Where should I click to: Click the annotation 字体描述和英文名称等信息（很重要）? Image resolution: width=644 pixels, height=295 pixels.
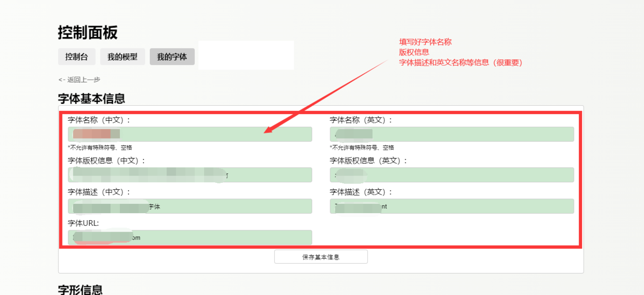pyautogui.click(x=460, y=63)
